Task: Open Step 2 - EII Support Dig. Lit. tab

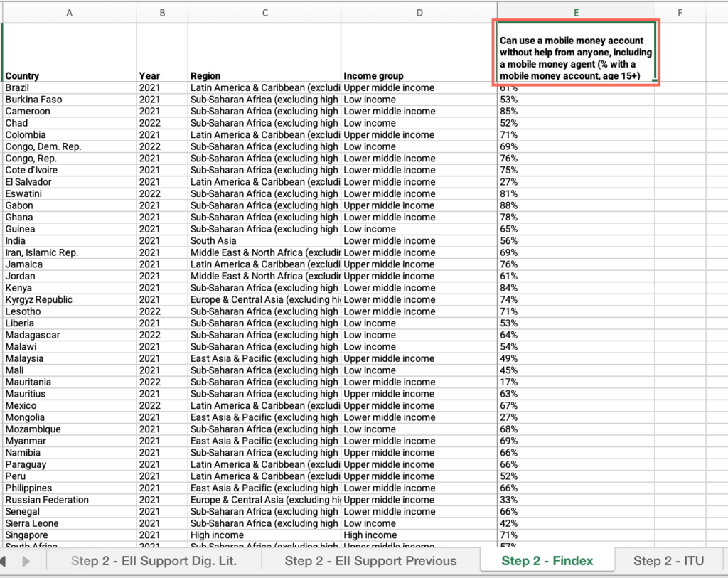Action: click(154, 561)
